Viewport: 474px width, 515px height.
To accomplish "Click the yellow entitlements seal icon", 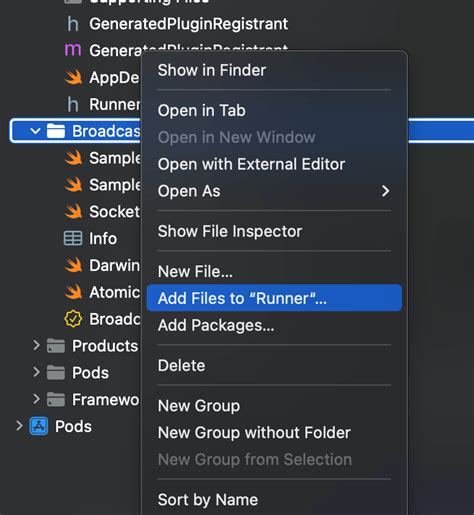I will tap(73, 319).
